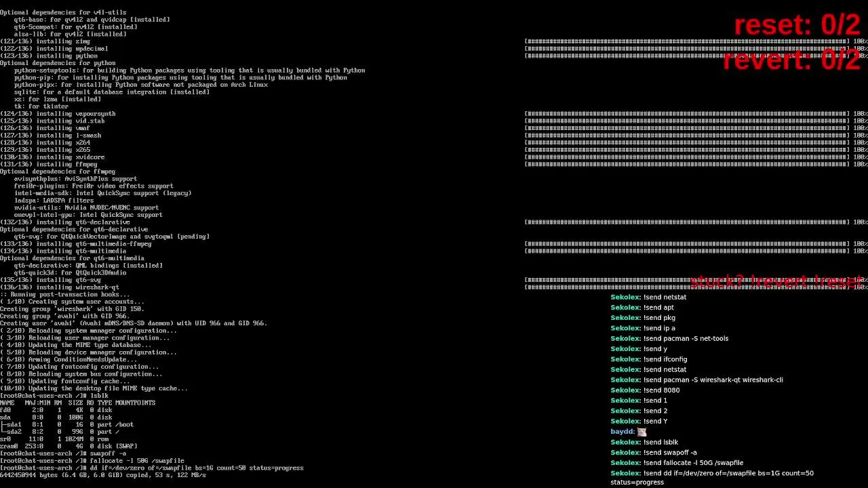Click the 'dd if=/dev/zero of=/swapfile' terminal command
The width and height of the screenshot is (868, 488).
coord(152,468)
